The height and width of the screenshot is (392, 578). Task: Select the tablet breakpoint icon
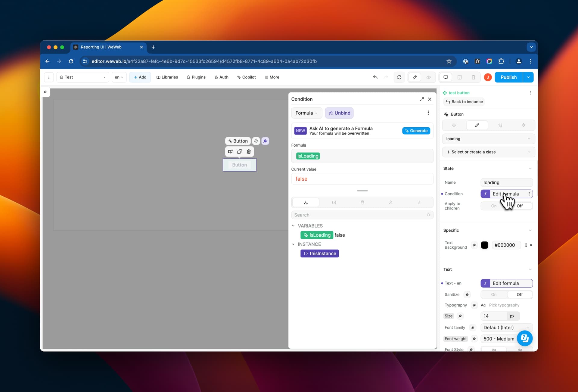pos(459,77)
